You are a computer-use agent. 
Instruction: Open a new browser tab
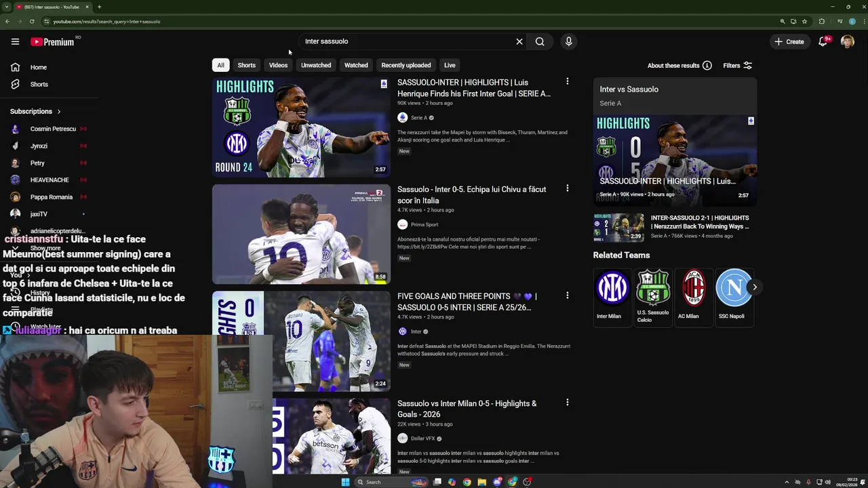coord(99,7)
